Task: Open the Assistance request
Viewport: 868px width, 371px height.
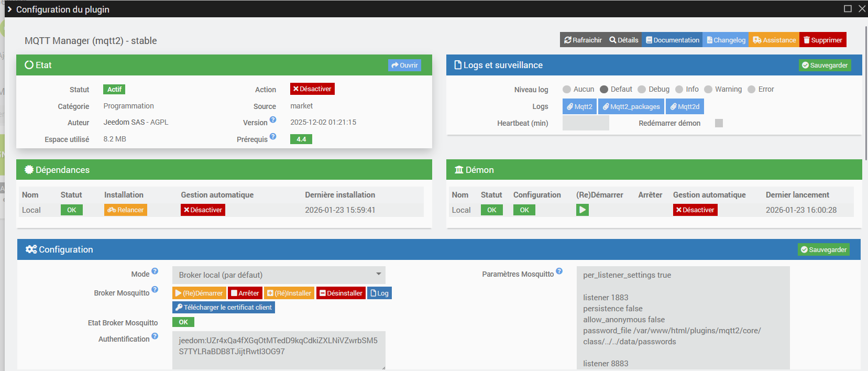Action: click(x=774, y=40)
